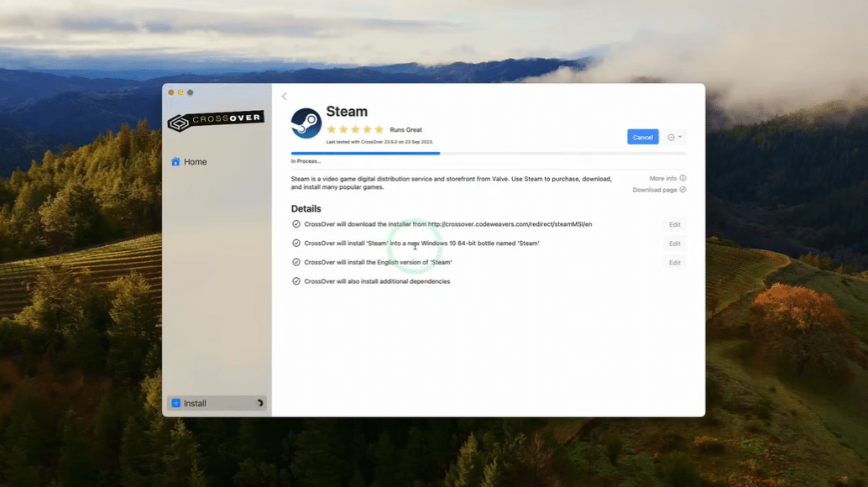Go back with the chevron arrow
Image resolution: width=868 pixels, height=487 pixels.
[x=284, y=97]
